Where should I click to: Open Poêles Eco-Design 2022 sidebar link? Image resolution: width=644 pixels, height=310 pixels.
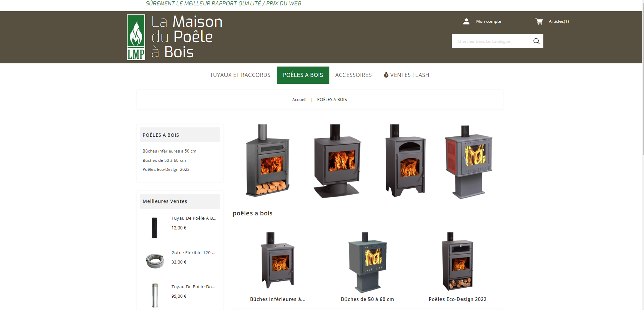[x=166, y=169]
